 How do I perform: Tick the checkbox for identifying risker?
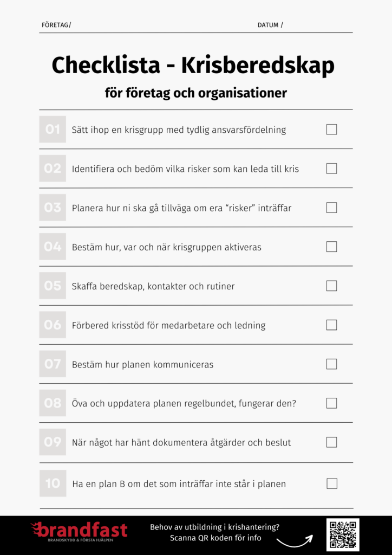point(331,169)
